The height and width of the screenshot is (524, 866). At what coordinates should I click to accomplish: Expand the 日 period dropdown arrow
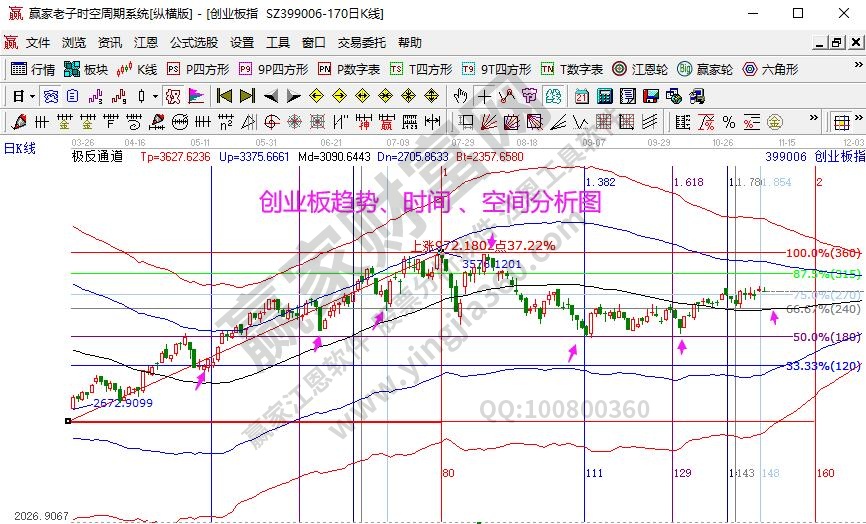[32, 97]
